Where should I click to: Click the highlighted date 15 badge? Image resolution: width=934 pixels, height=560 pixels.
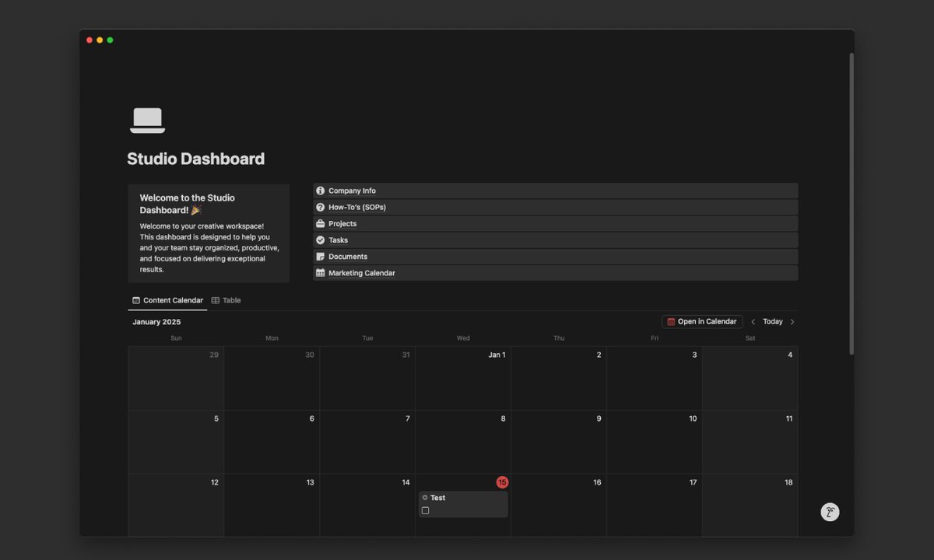tap(502, 482)
